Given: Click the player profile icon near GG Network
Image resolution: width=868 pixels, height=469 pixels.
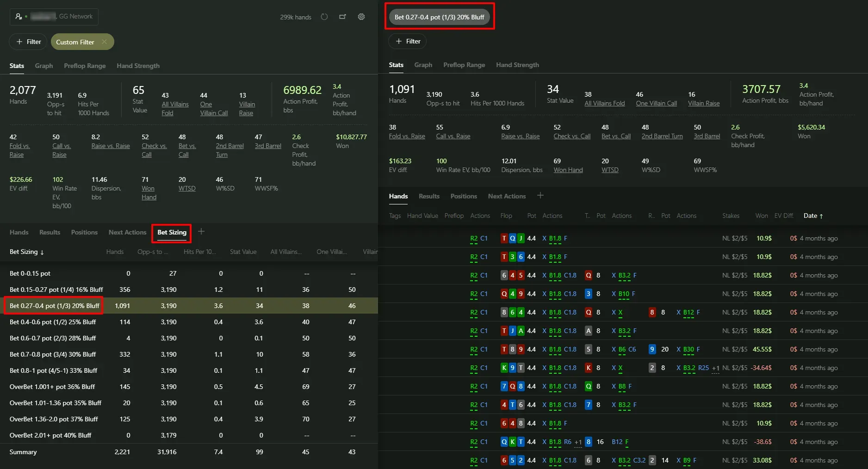Looking at the screenshot, I should tap(19, 17).
